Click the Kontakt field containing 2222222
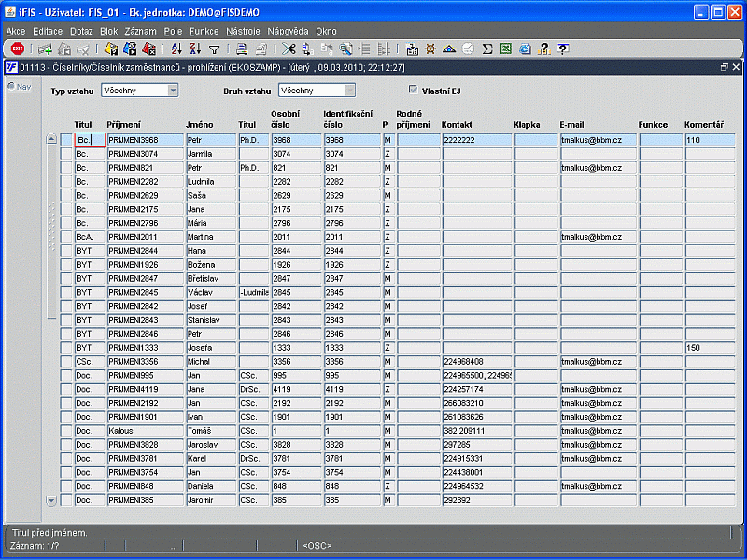This screenshot has height=560, width=747. (x=474, y=140)
